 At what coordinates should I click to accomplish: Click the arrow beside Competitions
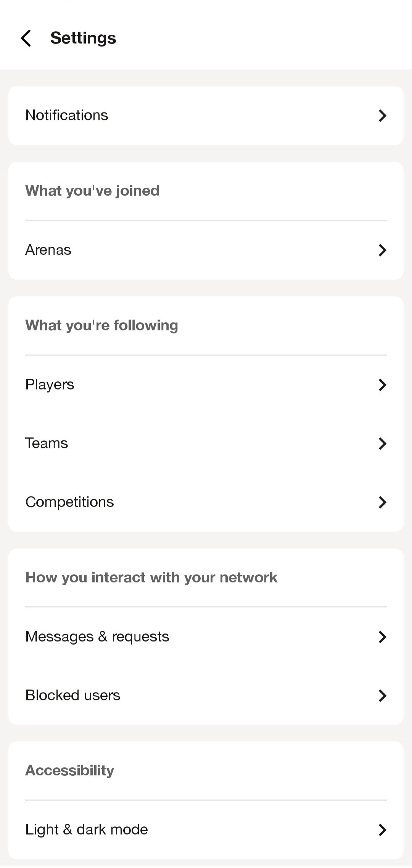pyautogui.click(x=382, y=502)
